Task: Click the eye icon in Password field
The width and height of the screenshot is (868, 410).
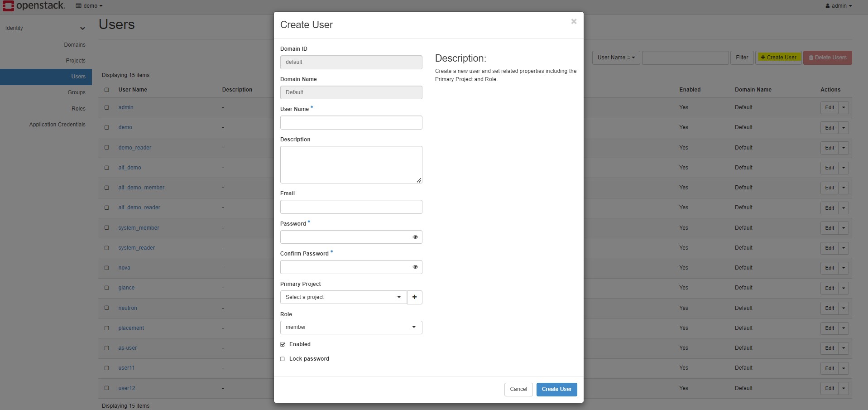Action: coord(415,237)
